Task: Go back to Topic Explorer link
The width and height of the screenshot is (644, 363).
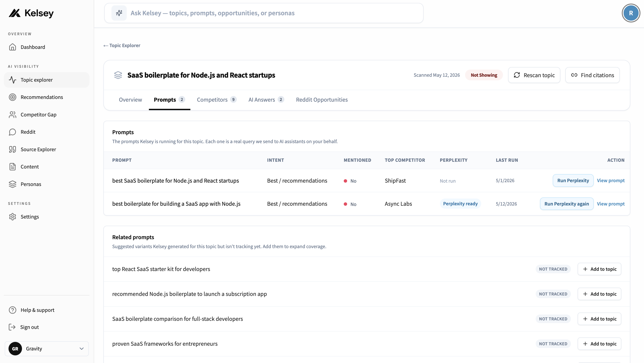Action: click(x=122, y=46)
